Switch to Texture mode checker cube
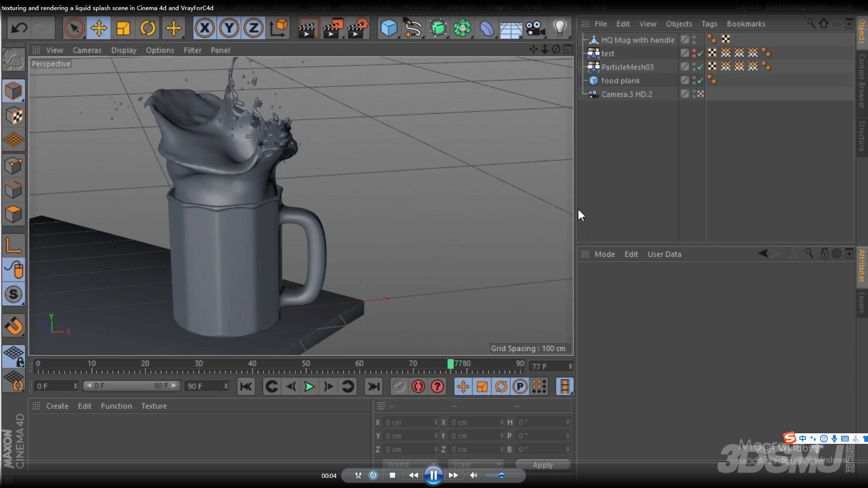This screenshot has height=488, width=868. tap(13, 116)
